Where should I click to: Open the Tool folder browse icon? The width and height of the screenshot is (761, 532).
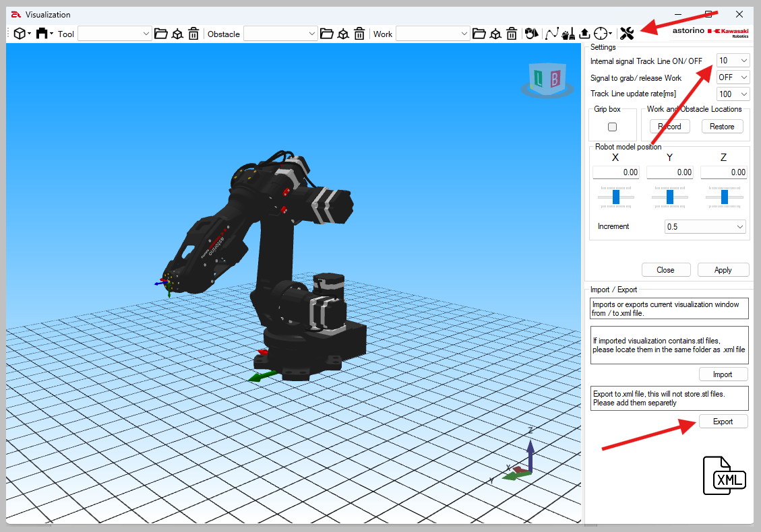[x=161, y=34]
